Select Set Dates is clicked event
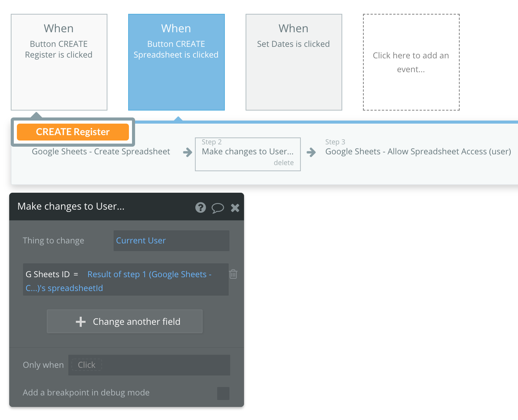The width and height of the screenshot is (518, 420). 294,62
